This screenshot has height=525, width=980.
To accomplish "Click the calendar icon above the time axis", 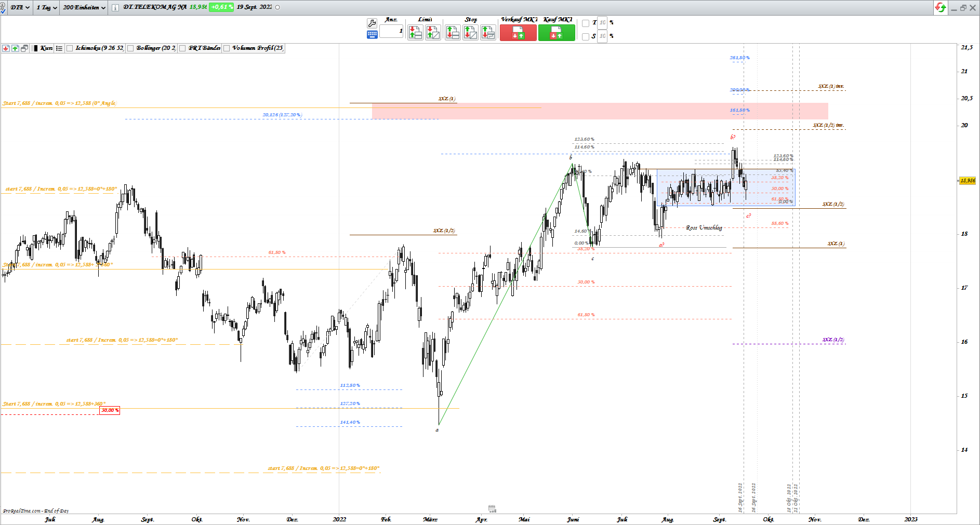I will 492,508.
